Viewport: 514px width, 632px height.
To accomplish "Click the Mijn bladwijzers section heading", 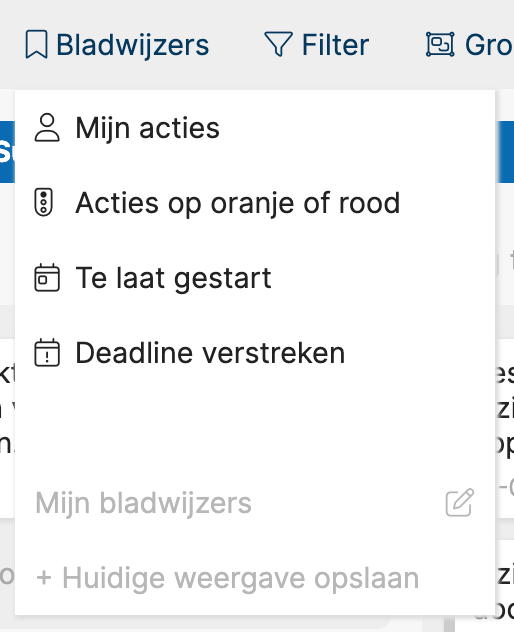I will point(143,503).
